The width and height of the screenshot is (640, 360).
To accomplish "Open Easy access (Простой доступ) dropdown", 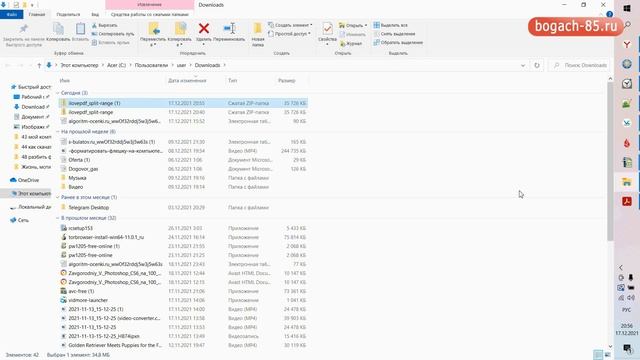I will click(x=289, y=34).
